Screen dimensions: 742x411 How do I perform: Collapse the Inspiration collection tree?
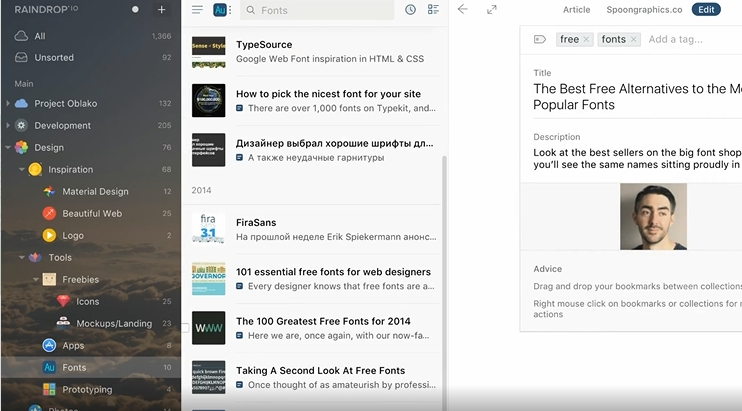(x=21, y=170)
